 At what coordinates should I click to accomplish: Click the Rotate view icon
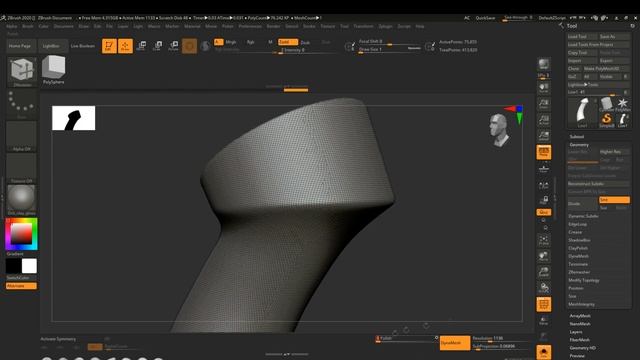click(x=544, y=288)
